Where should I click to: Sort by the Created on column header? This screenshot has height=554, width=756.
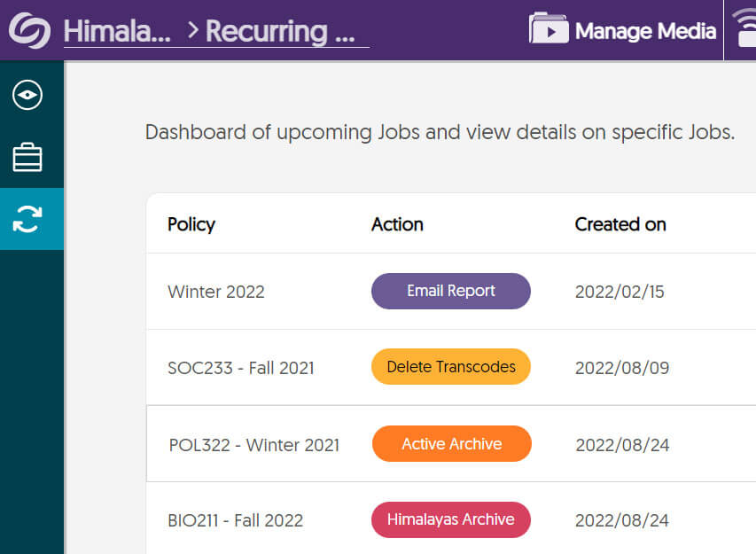[620, 224]
